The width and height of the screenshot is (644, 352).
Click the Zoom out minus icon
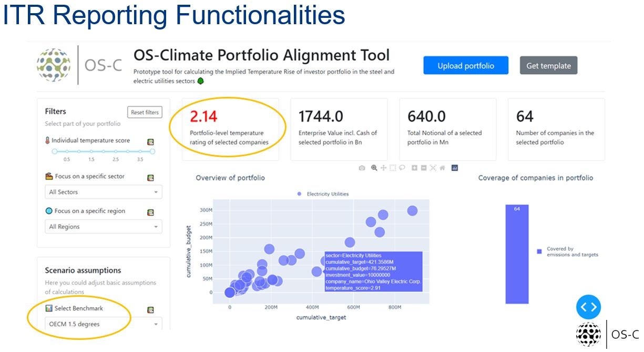click(424, 168)
